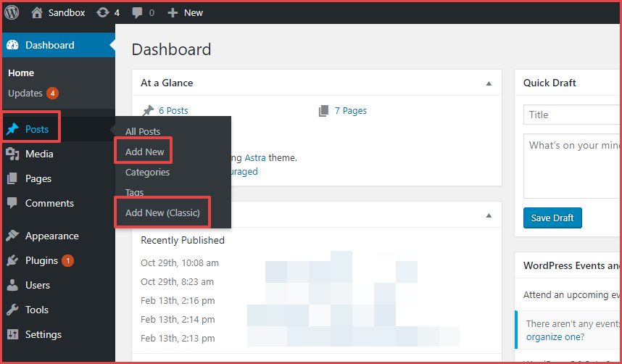The height and width of the screenshot is (364, 622).
Task: Open the comments bubble icon in admin bar
Action: coord(138,12)
